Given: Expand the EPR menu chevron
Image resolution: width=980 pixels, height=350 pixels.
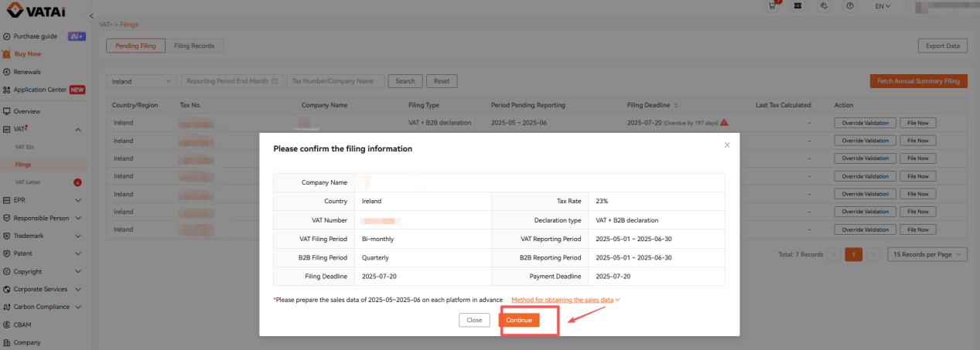Looking at the screenshot, I should click(78, 200).
